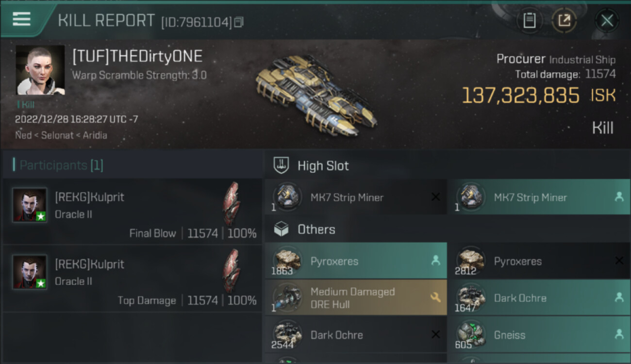This screenshot has height=364, width=631.
Task: Copy the kill report ID icon
Action: click(238, 22)
